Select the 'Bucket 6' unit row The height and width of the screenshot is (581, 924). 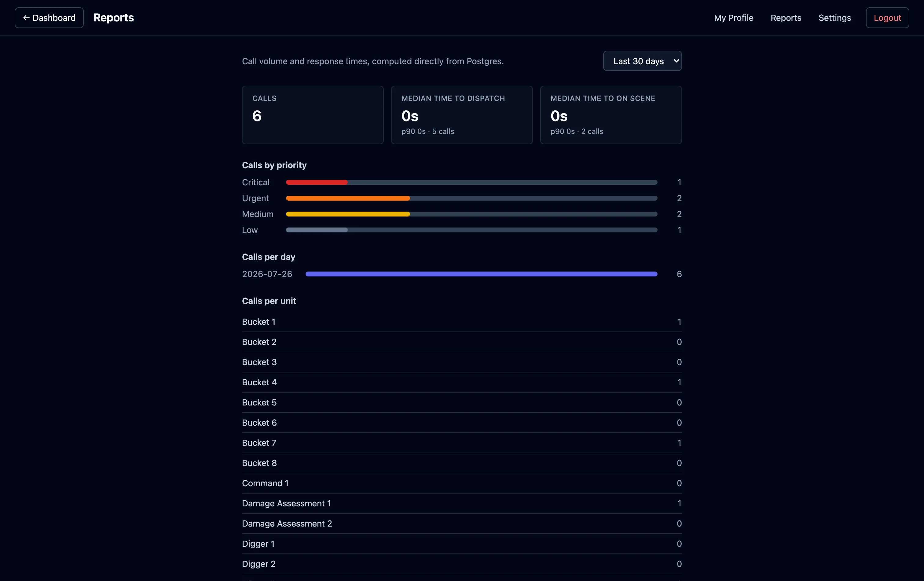click(462, 423)
